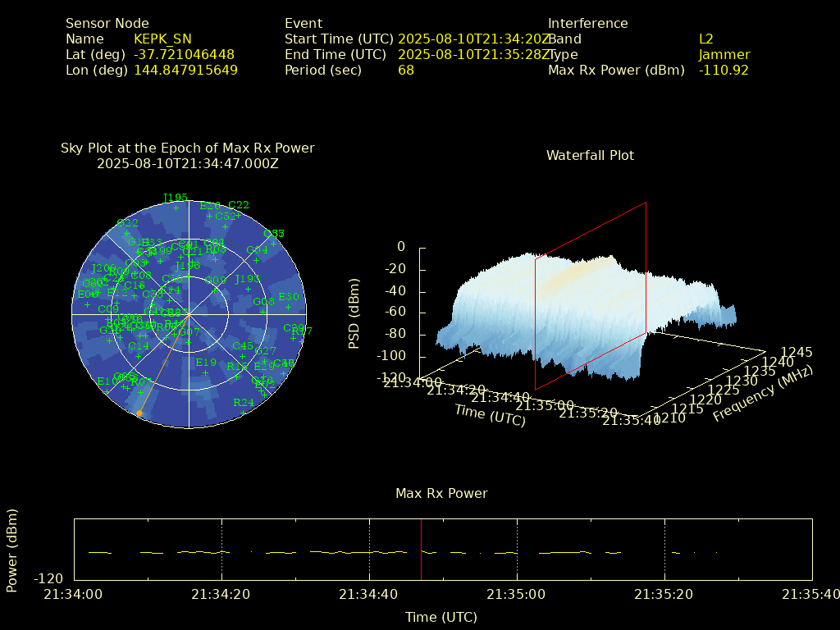Click the 21:35:00 gridline in power chart
Image resolution: width=840 pixels, height=630 pixels.
[517, 550]
